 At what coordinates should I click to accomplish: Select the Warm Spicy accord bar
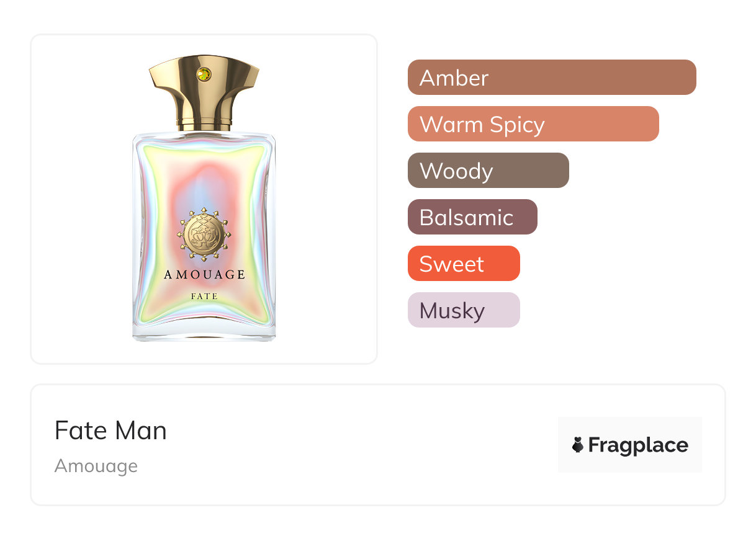533,124
